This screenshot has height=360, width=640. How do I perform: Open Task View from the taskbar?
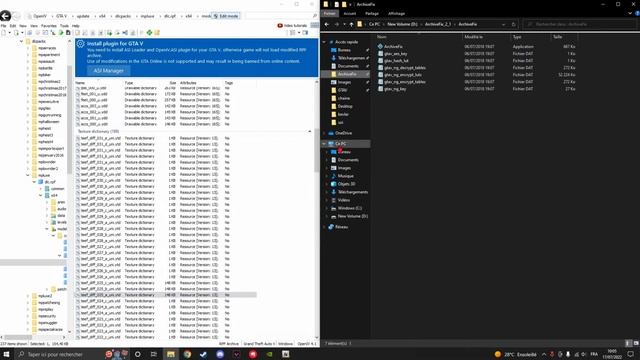pyautogui.click(x=153, y=354)
